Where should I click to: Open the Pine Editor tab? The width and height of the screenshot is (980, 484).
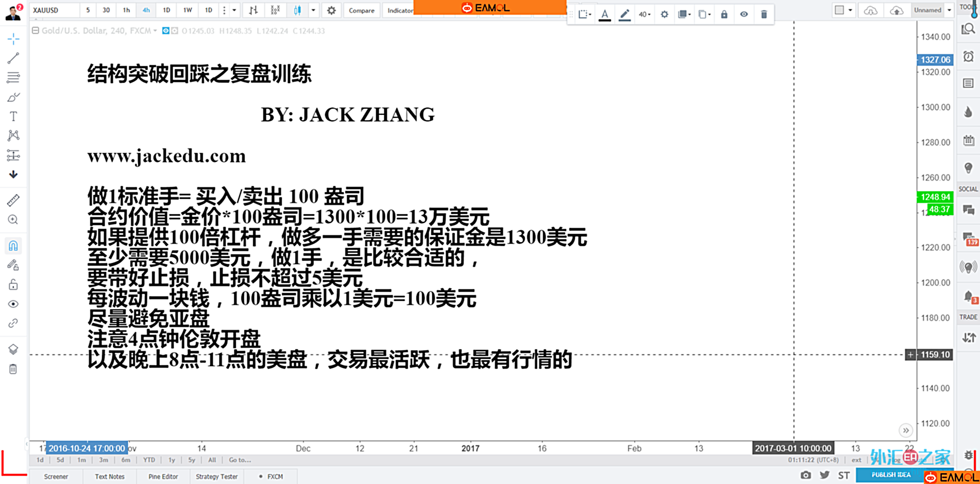tap(163, 476)
